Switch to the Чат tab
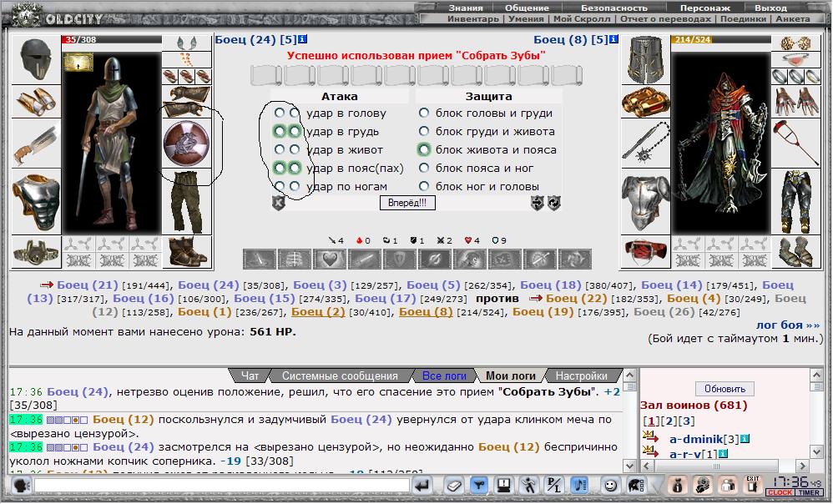Screen dimensions: 833x504 pos(250,376)
